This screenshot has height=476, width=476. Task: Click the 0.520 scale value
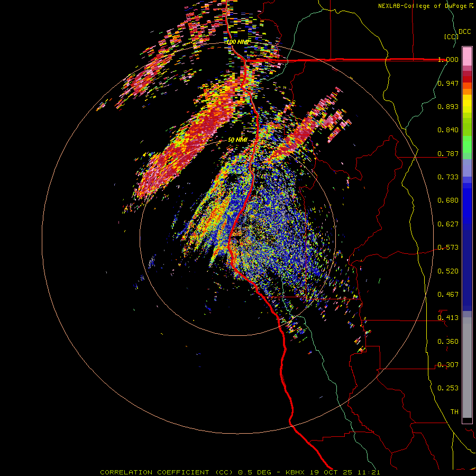pyautogui.click(x=448, y=271)
